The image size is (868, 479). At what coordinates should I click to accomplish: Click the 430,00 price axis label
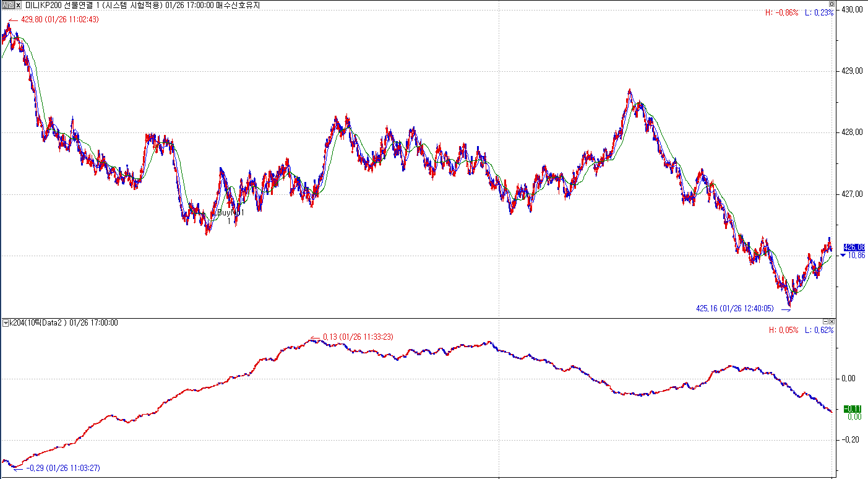pos(851,10)
